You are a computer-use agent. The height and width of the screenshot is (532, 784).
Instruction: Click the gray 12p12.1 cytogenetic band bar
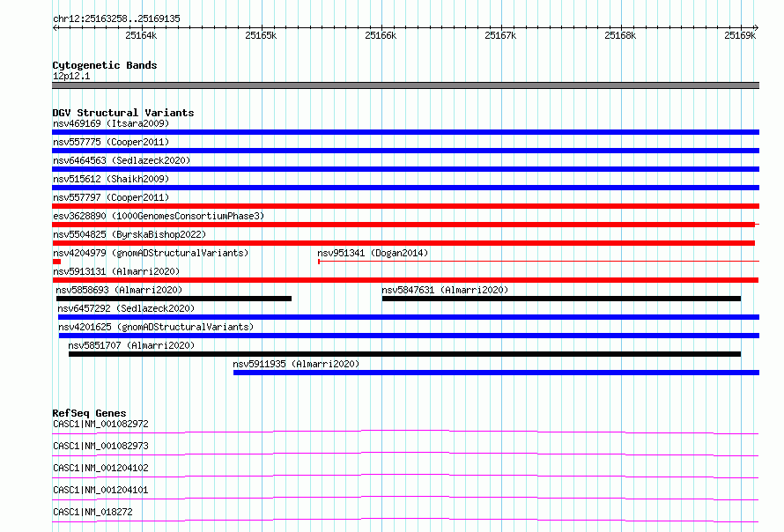(405, 85)
